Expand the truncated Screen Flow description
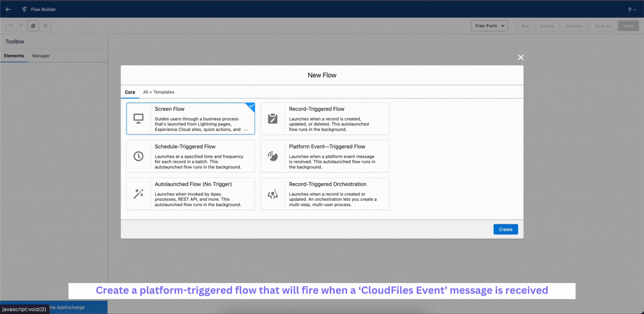Viewport: 644px width, 314px height. tap(246, 130)
